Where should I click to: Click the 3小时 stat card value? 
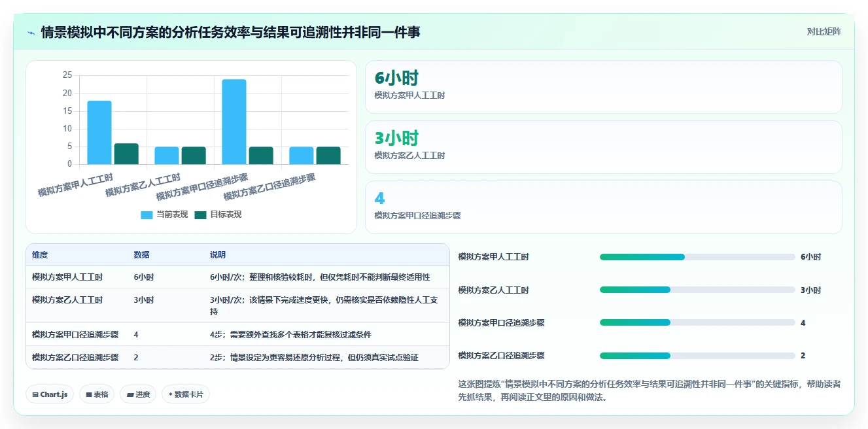tap(396, 138)
